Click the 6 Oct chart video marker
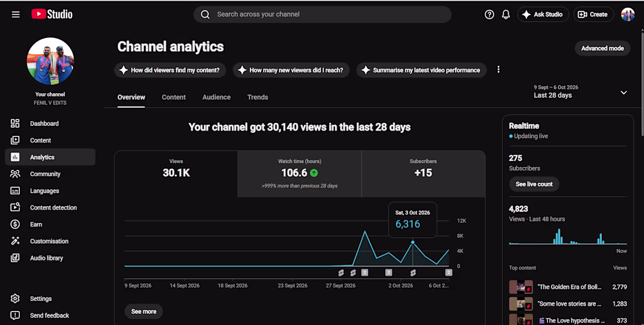Image resolution: width=644 pixels, height=325 pixels. [448, 272]
